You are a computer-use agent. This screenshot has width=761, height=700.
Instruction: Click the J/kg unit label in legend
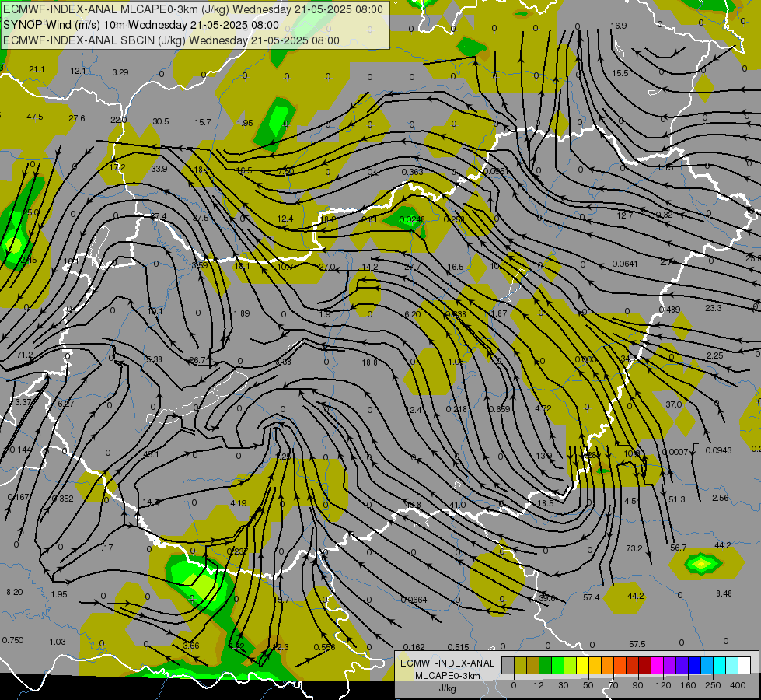click(447, 688)
